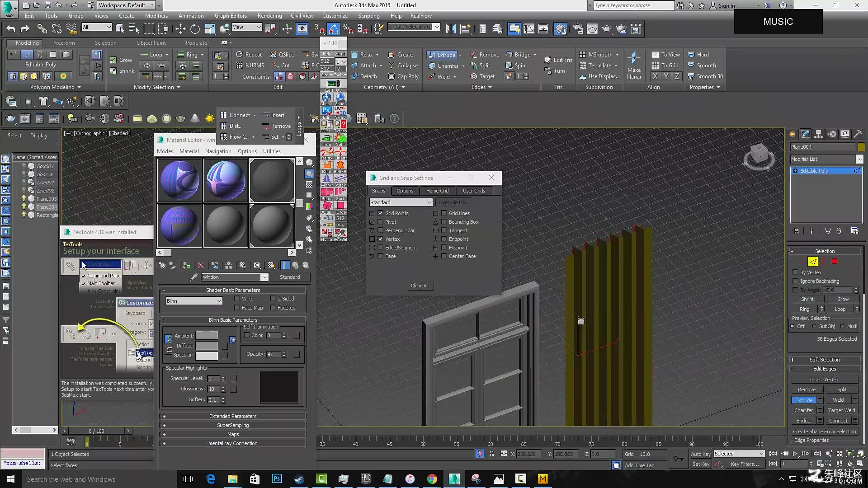Enable the 2-Sided shader checkbox
The width and height of the screenshot is (868, 488).
(x=273, y=299)
